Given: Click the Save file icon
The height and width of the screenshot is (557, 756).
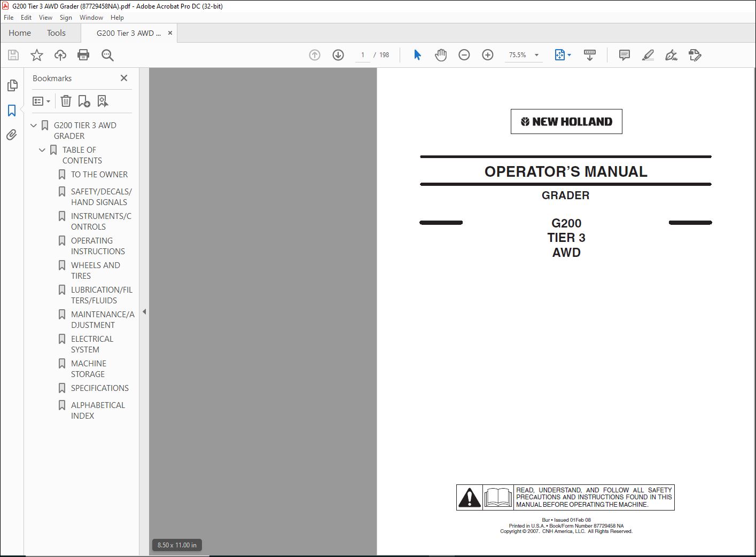Looking at the screenshot, I should 13,55.
